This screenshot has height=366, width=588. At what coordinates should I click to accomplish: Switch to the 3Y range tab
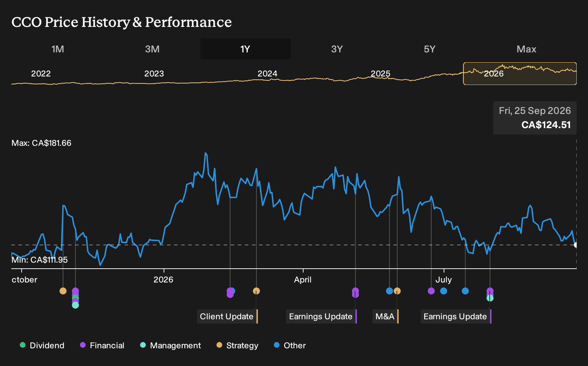[x=337, y=49]
